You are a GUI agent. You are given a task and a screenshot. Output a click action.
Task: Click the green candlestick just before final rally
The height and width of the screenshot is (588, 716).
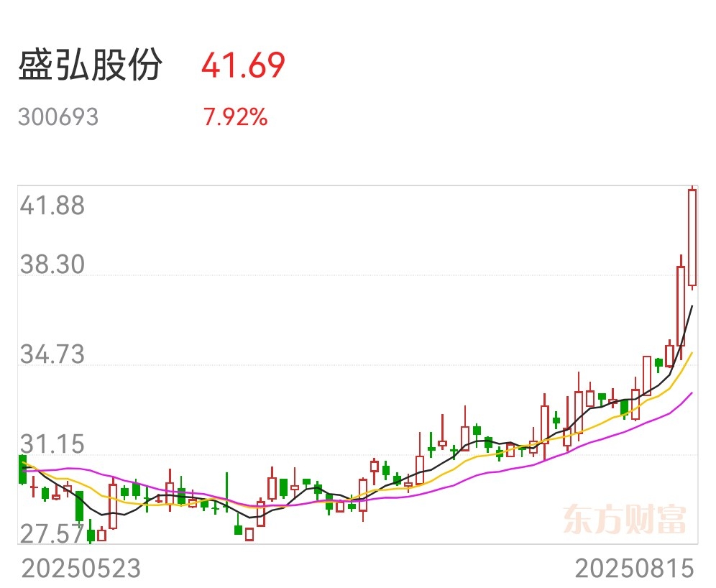pyautogui.click(x=658, y=364)
